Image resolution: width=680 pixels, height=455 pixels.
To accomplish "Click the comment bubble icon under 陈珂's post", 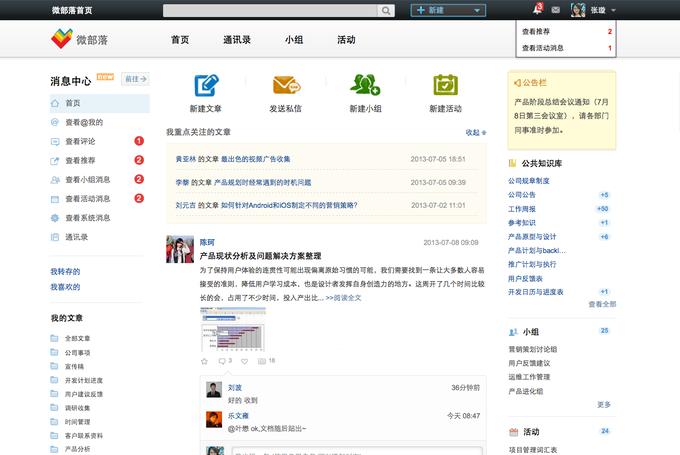I will click(x=222, y=361).
